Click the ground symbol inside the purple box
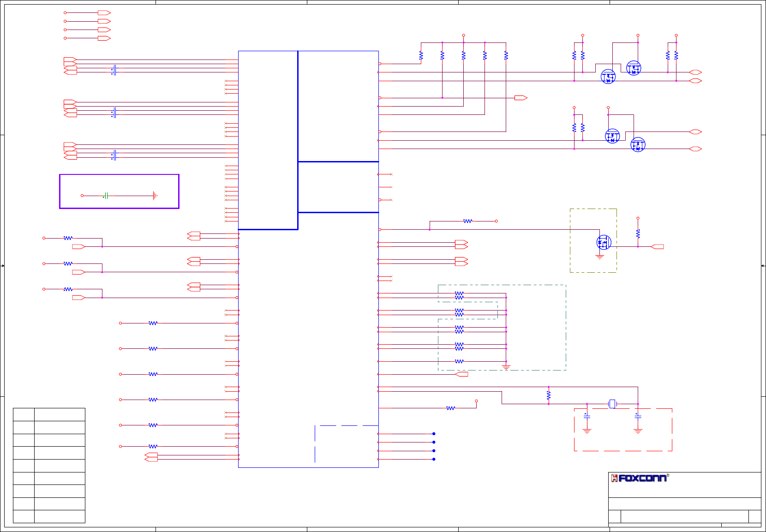Viewport: 766px width, 532px height. coord(155,196)
